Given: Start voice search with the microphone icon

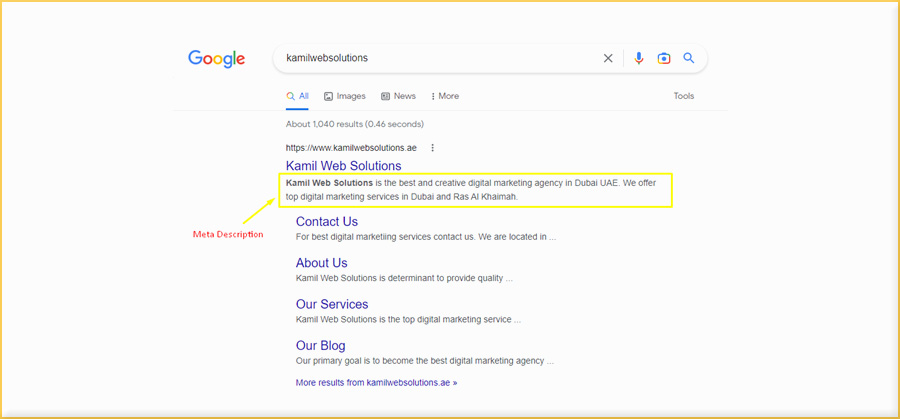Looking at the screenshot, I should pos(639,58).
